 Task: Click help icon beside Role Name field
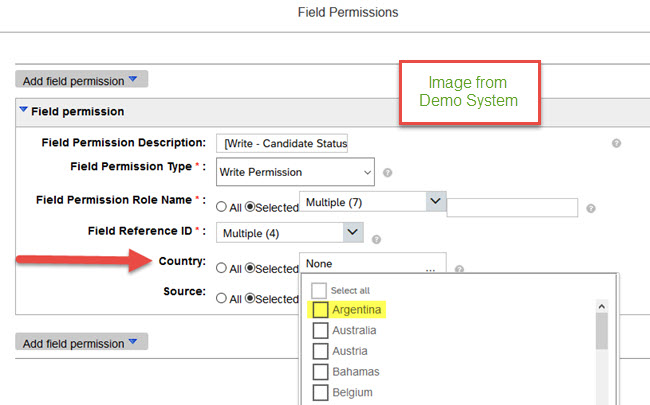click(591, 209)
